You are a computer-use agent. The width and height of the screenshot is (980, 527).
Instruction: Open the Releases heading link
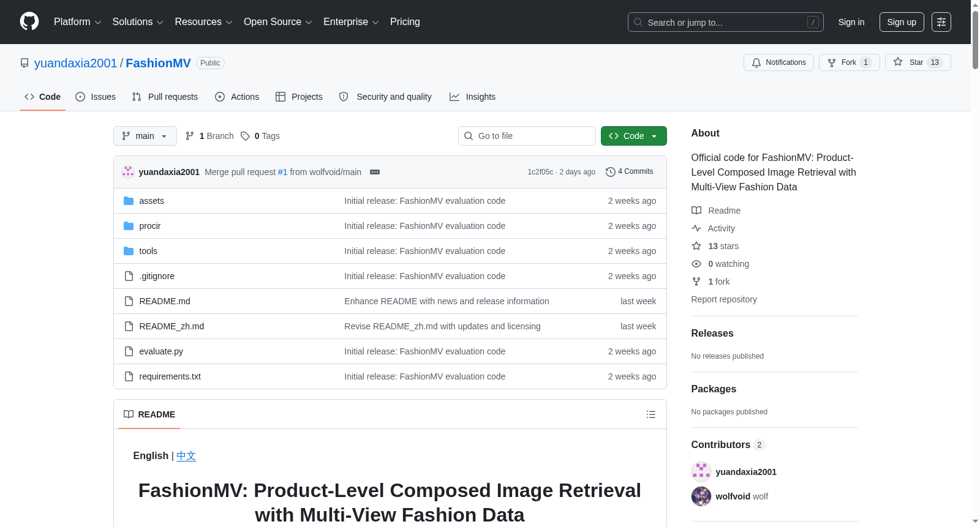tap(712, 333)
